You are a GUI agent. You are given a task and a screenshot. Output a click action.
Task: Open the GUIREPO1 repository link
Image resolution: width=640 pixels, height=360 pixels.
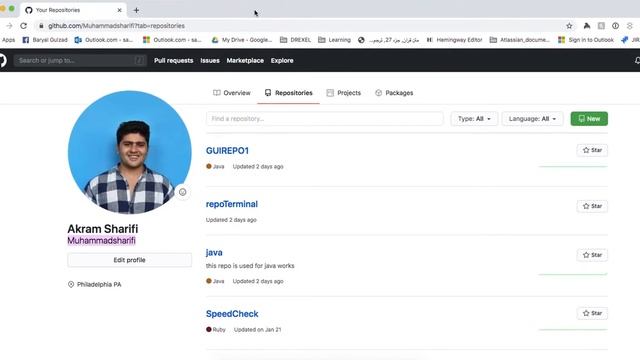227,151
